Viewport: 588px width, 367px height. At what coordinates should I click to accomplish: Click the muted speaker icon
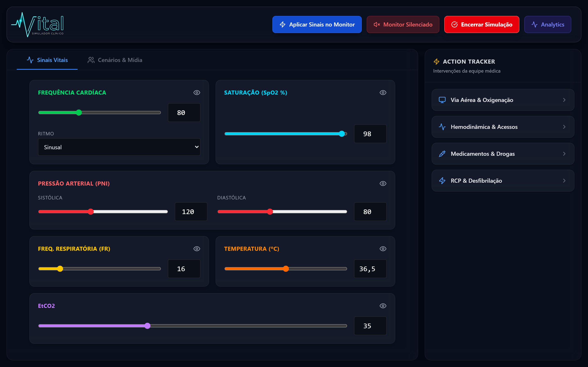(x=377, y=24)
